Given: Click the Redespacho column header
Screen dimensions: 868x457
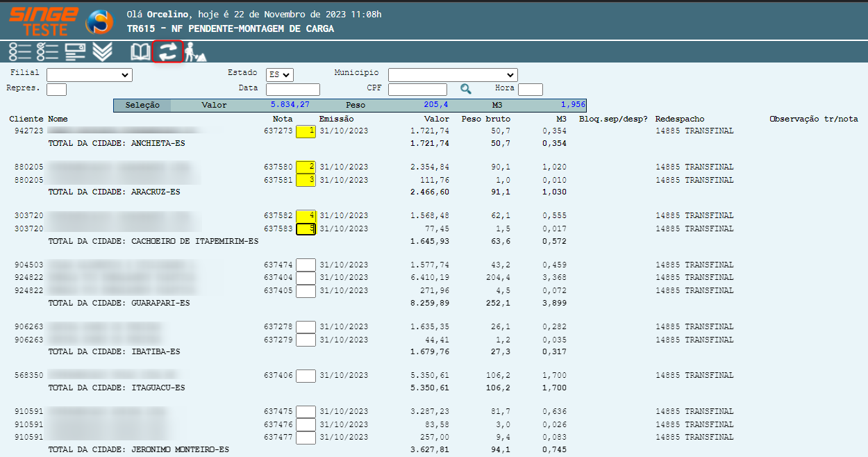Looking at the screenshot, I should pos(680,119).
